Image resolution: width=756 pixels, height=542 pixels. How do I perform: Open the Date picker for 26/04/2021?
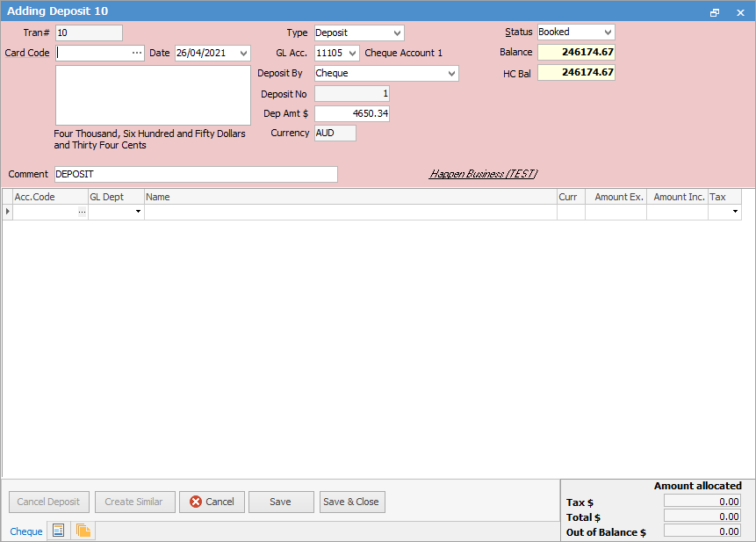241,53
